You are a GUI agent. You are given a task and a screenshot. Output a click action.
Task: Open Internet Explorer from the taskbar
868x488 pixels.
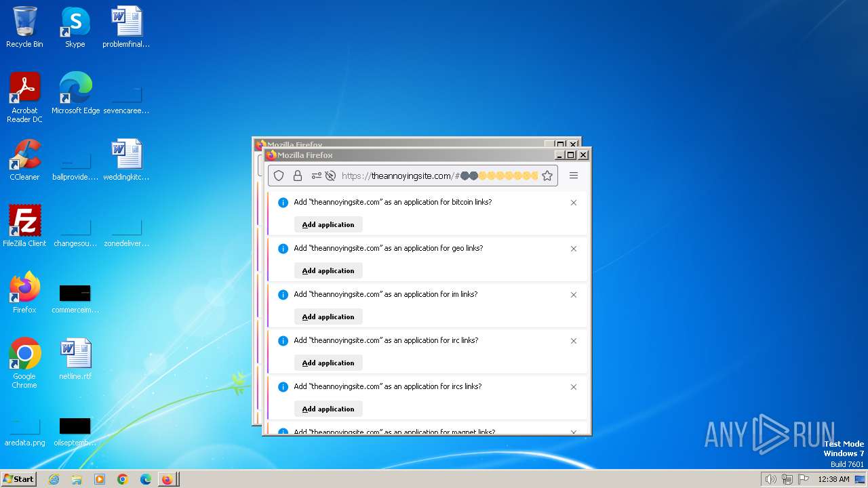tap(54, 479)
